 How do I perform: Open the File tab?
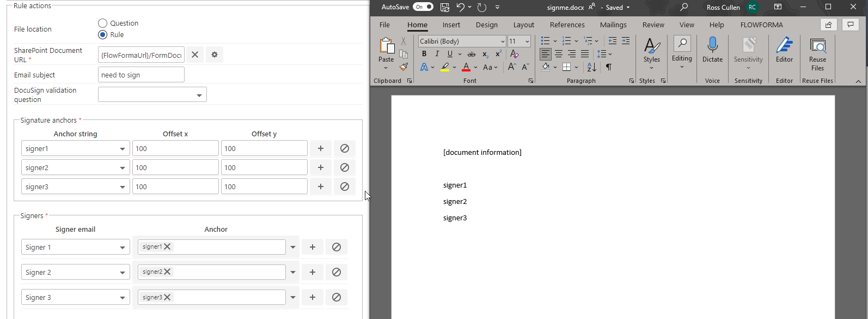(384, 25)
